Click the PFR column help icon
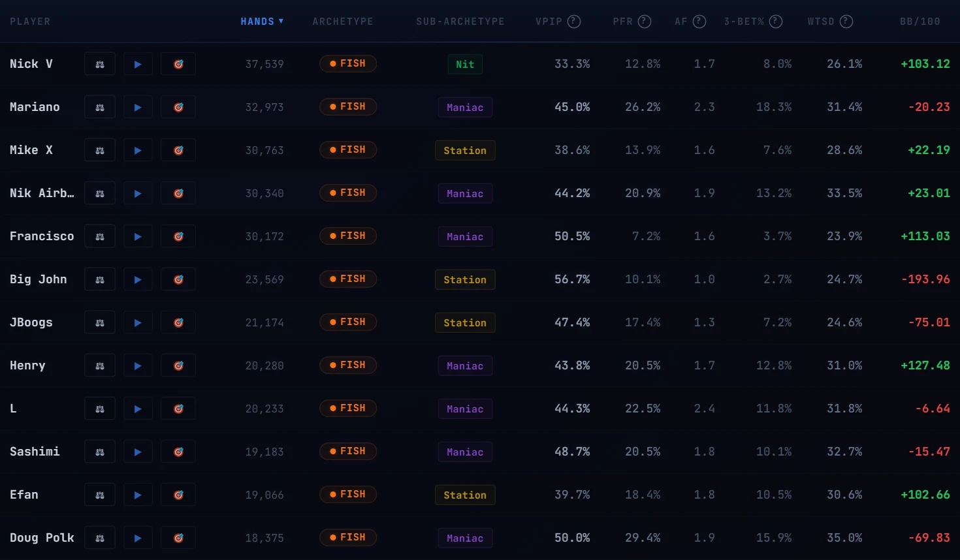Image resolution: width=960 pixels, height=560 pixels. tap(645, 22)
